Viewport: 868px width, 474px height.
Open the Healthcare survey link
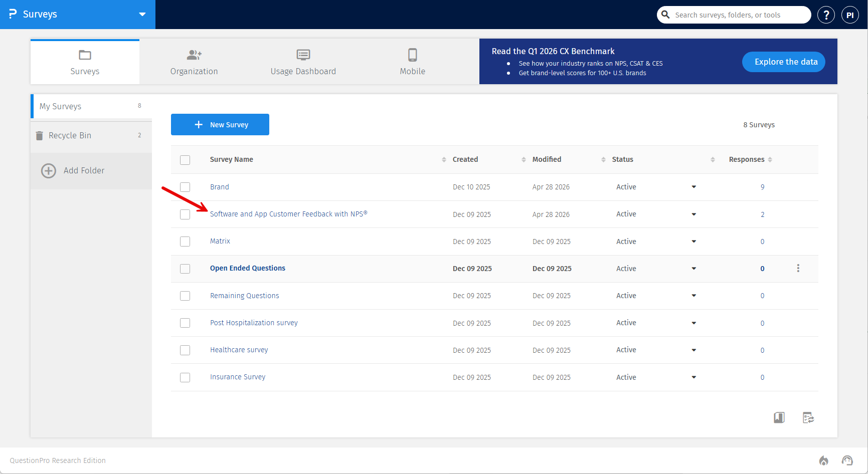coord(239,350)
